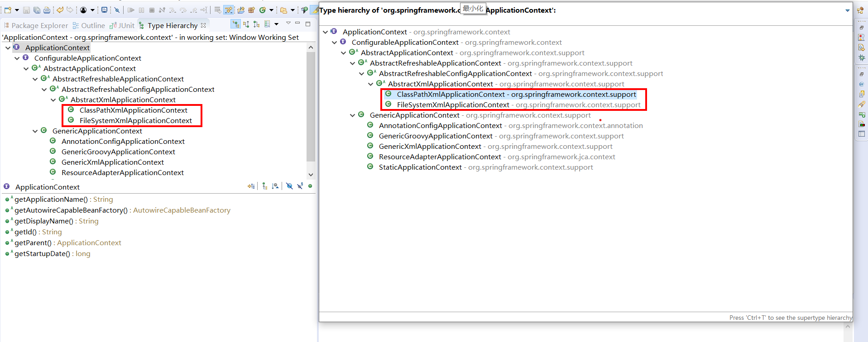868x342 pixels.
Task: Click the Step Over debug icon
Action: 183,10
